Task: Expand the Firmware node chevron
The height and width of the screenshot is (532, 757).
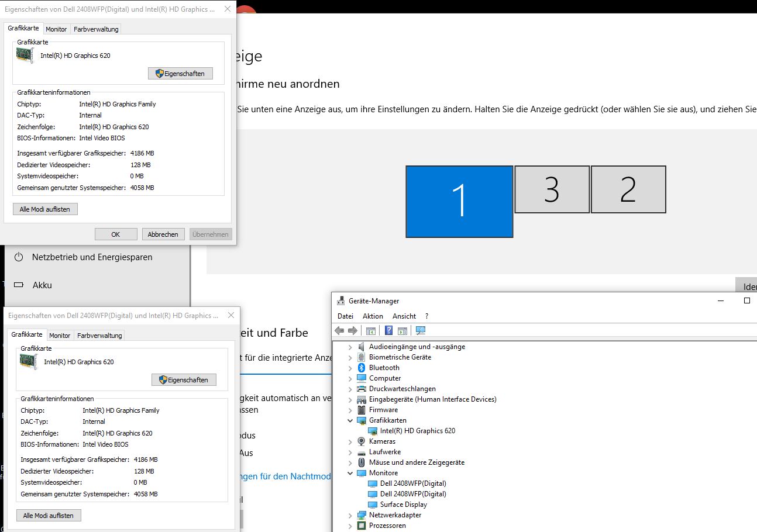Action: coord(350,410)
